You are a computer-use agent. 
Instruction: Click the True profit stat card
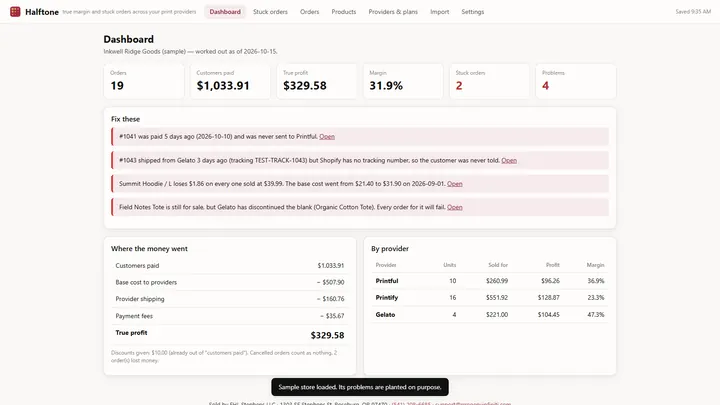tap(316, 81)
